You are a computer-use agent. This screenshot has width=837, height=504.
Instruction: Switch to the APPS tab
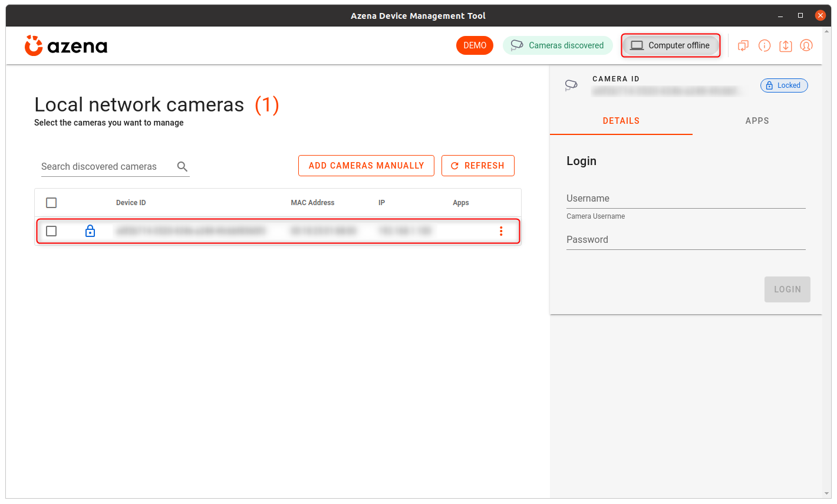tap(757, 121)
